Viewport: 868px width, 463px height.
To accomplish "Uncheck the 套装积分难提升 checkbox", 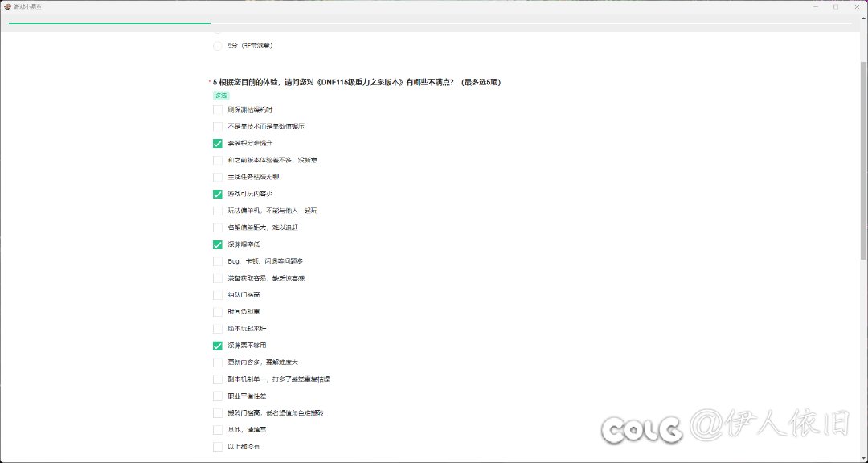I will pos(218,143).
